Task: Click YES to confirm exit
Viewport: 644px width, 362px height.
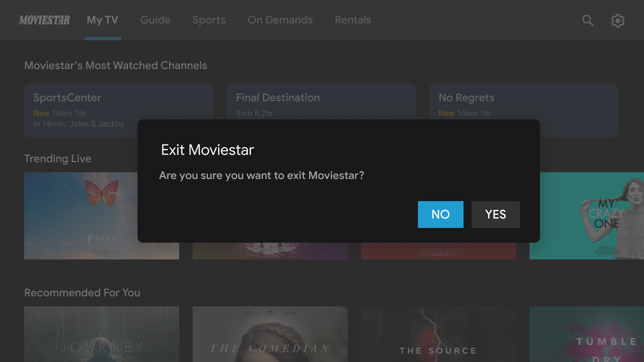Action: [495, 215]
